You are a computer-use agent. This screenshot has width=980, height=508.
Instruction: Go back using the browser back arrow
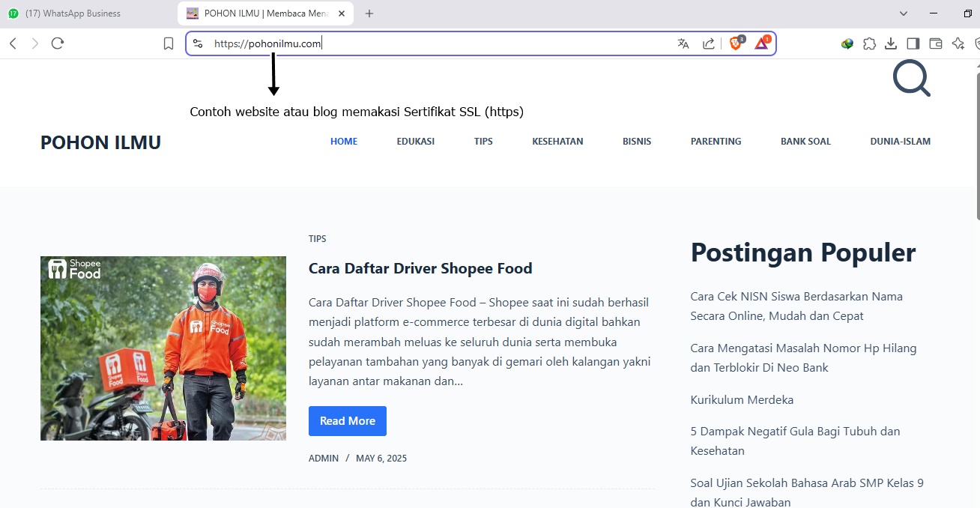[13, 43]
